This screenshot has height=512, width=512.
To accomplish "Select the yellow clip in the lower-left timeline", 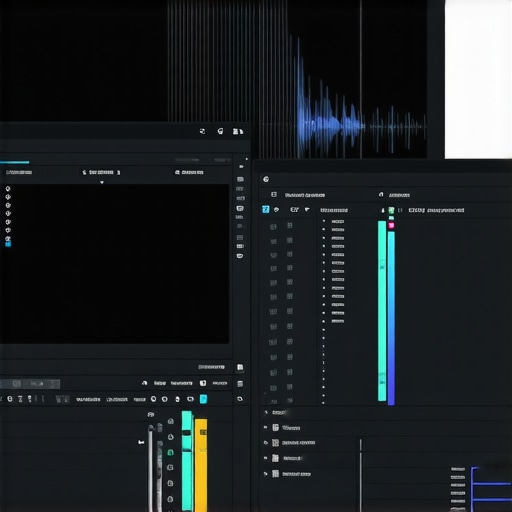I will (x=201, y=465).
